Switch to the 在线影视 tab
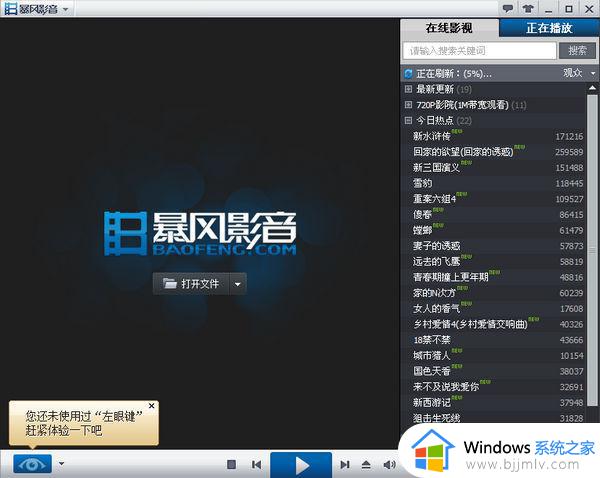600x478 pixels. click(449, 28)
